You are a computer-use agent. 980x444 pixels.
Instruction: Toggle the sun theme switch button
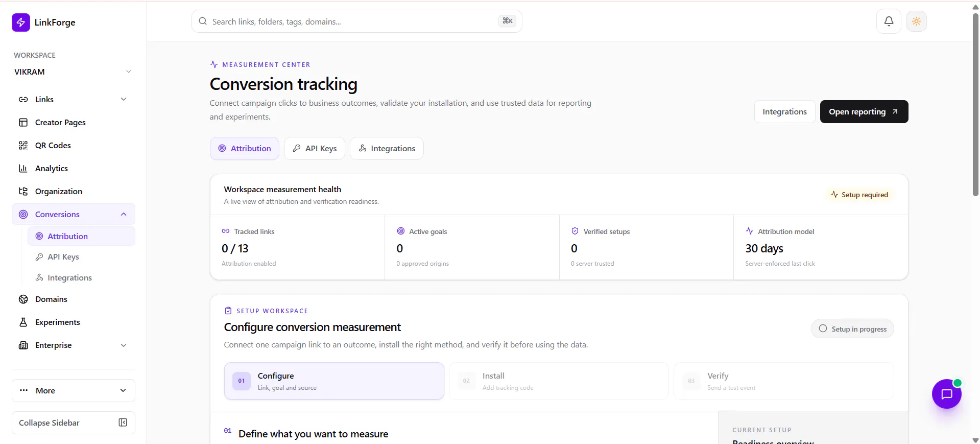(916, 21)
